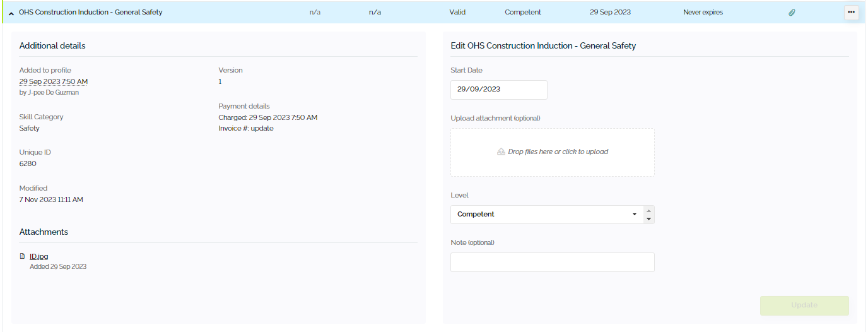Click the up arrow of Level list
Image resolution: width=868 pixels, height=332 pixels.
click(648, 210)
